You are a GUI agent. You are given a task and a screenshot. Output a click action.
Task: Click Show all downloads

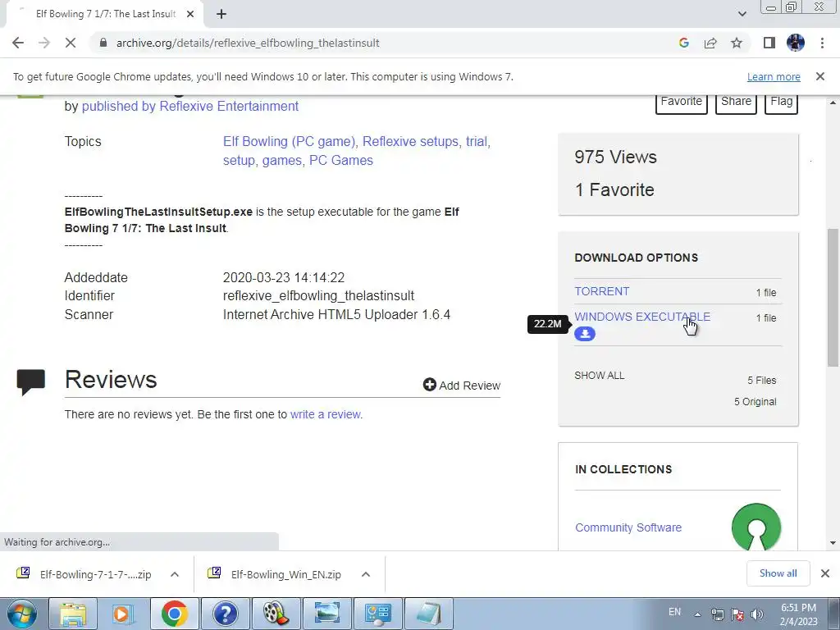pyautogui.click(x=778, y=573)
